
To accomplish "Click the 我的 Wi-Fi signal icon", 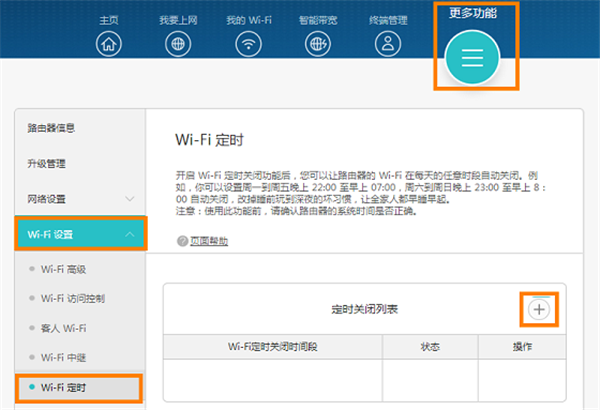I will tap(247, 45).
